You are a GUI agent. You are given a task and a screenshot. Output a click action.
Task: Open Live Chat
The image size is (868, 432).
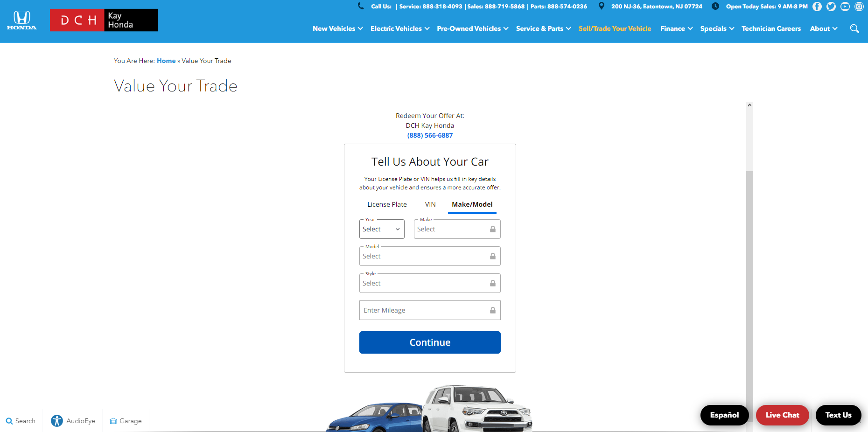[x=782, y=415]
